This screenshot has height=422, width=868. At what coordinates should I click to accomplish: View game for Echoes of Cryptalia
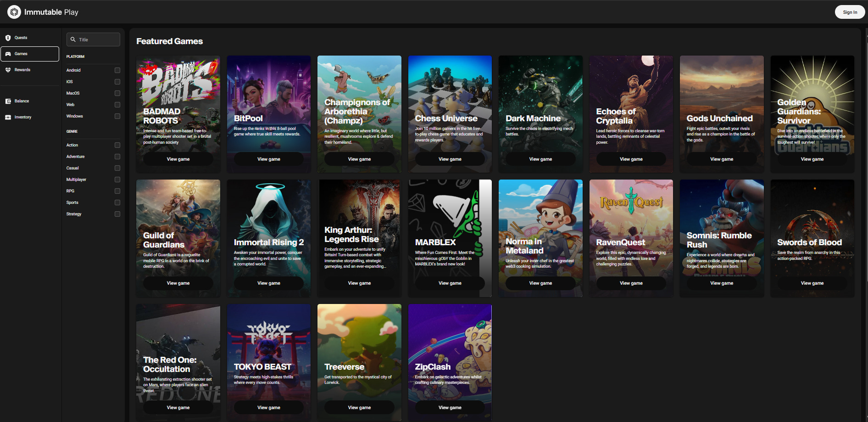coord(631,159)
